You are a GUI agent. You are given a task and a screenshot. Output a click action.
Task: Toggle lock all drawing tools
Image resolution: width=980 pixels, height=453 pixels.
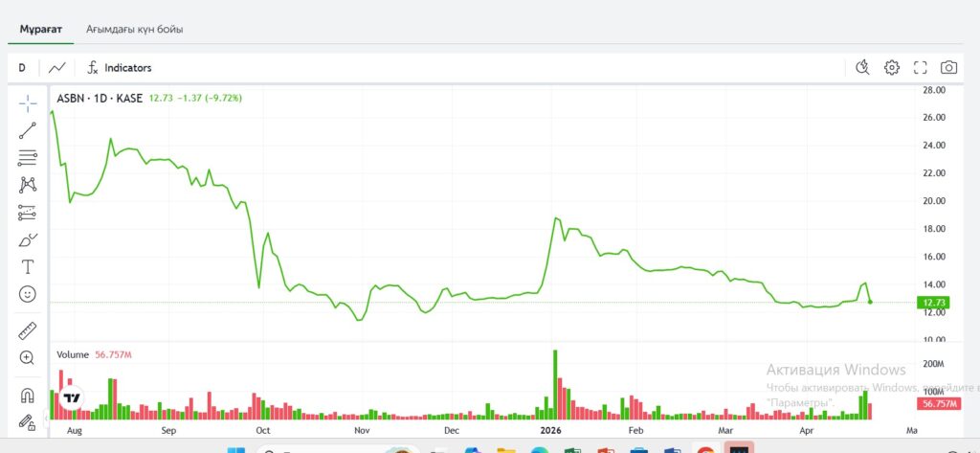[x=28, y=421]
